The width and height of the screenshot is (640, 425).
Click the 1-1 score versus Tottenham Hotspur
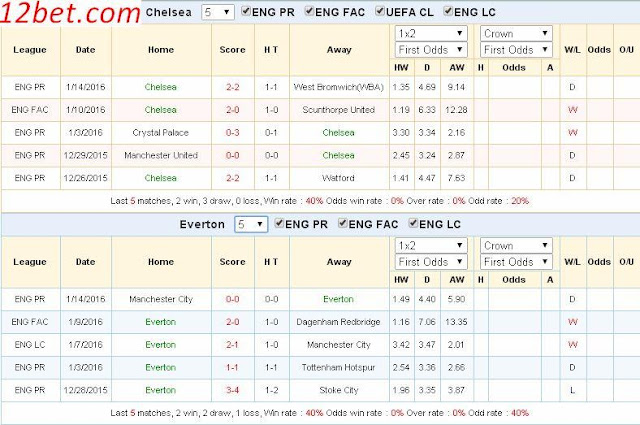[233, 367]
